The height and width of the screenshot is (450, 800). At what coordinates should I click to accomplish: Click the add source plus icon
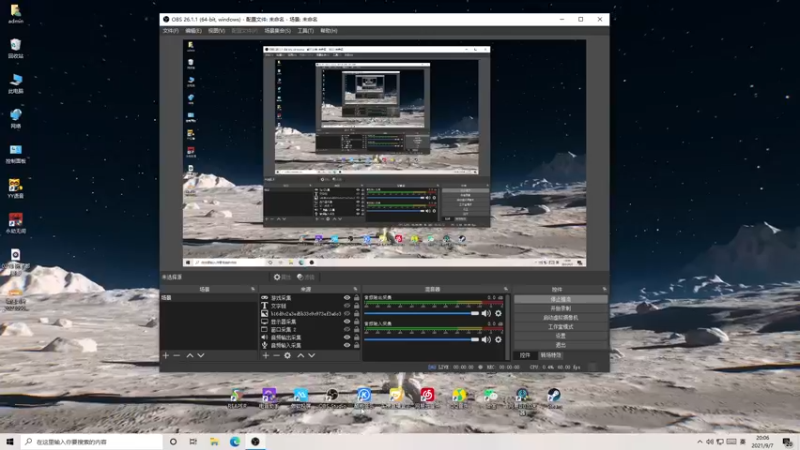pyautogui.click(x=265, y=355)
